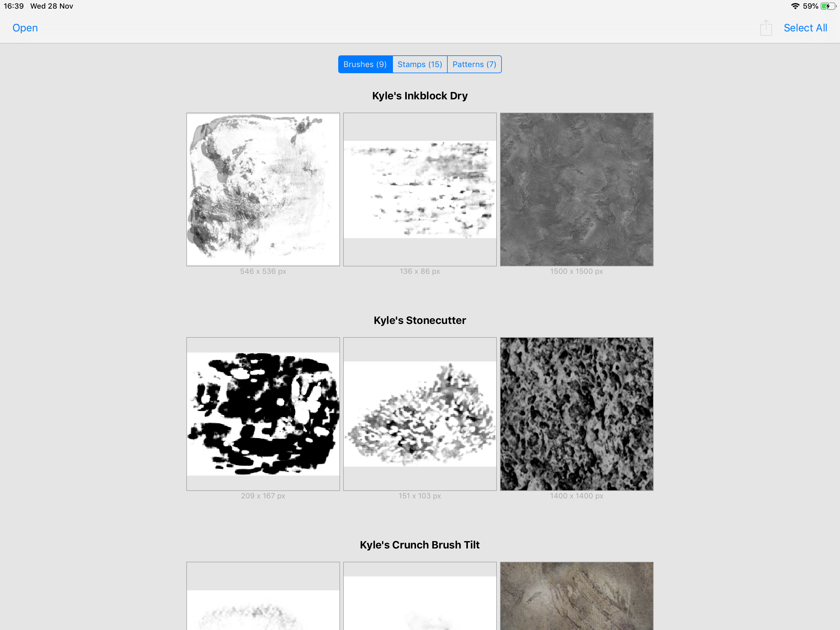Tap the battery status icon

828,6
